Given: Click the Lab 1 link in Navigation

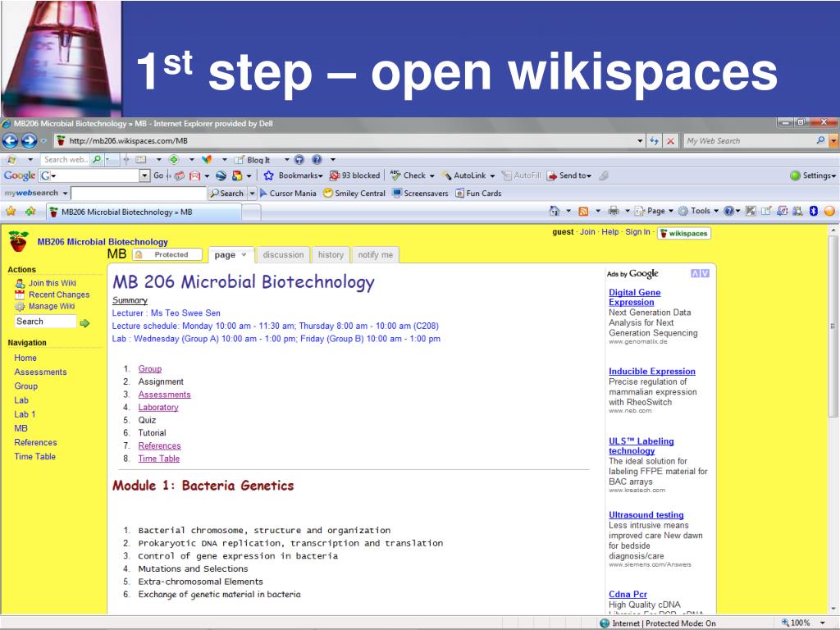Looking at the screenshot, I should 25,414.
